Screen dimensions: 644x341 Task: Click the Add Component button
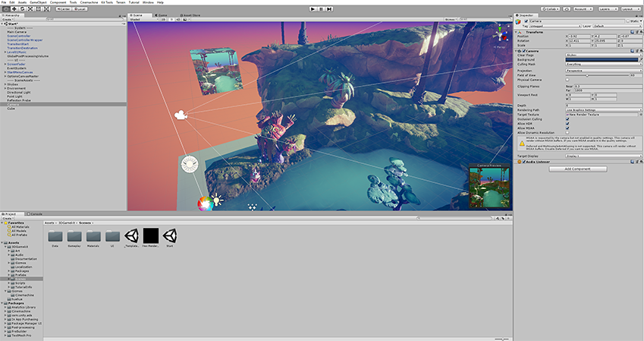tap(578, 169)
